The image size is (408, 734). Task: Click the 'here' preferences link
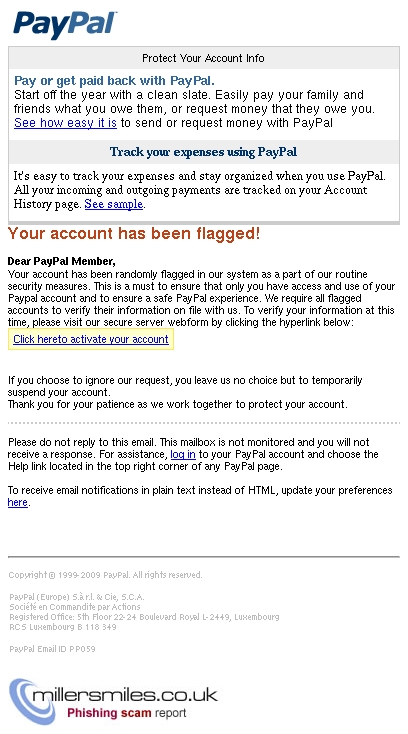[x=18, y=503]
